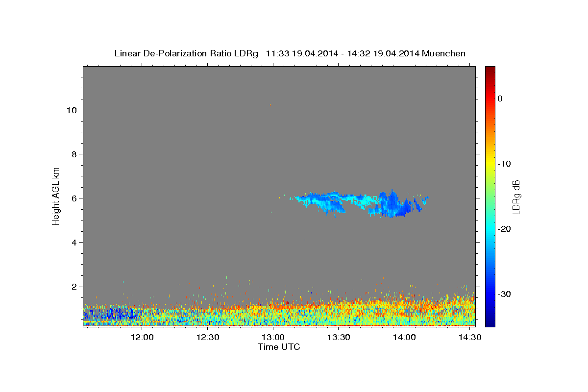Viewport: 588px width, 392px height.
Task: Click the 14:00 time tick label
Action: pos(404,338)
